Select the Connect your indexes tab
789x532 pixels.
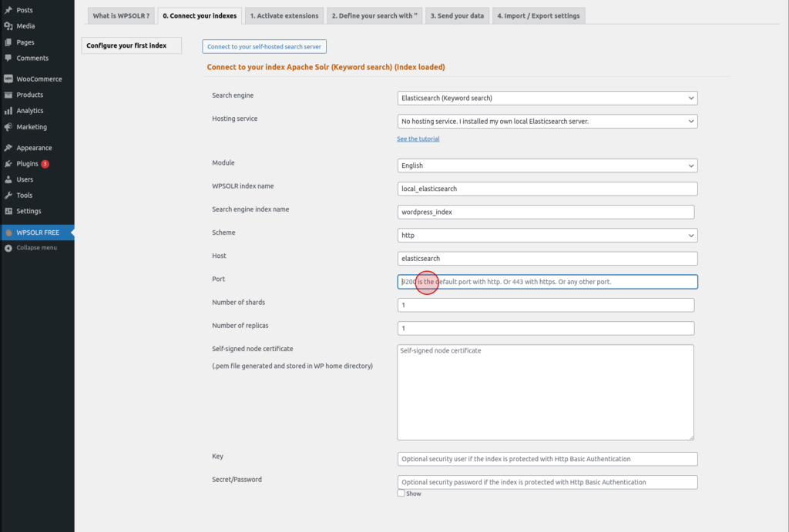pyautogui.click(x=200, y=15)
